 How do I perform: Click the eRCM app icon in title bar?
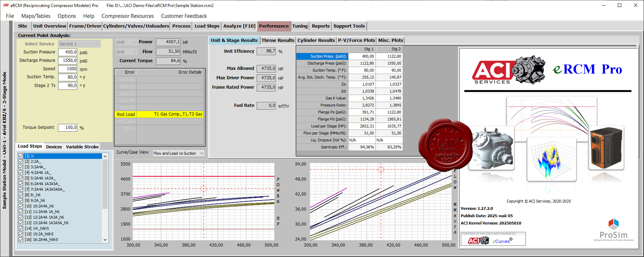(x=6, y=5)
